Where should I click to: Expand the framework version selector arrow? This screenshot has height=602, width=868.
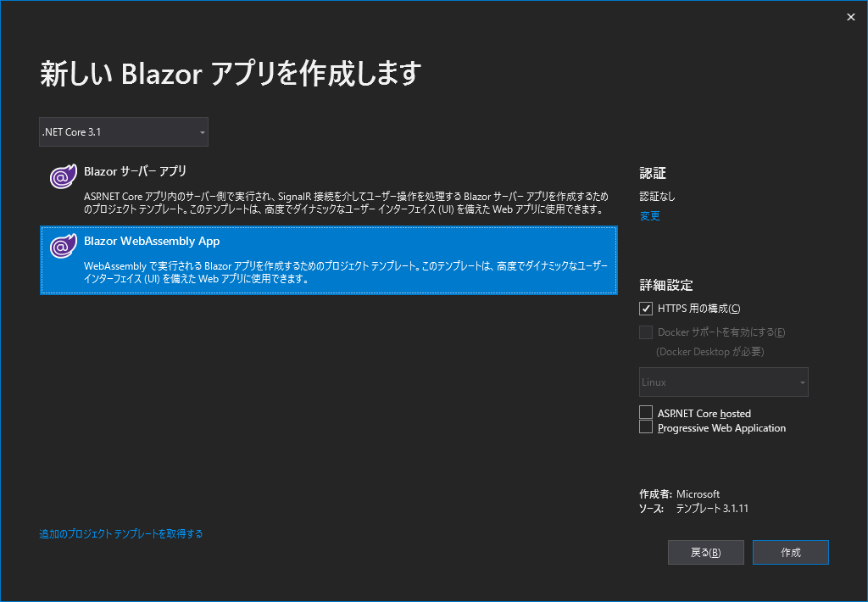202,131
